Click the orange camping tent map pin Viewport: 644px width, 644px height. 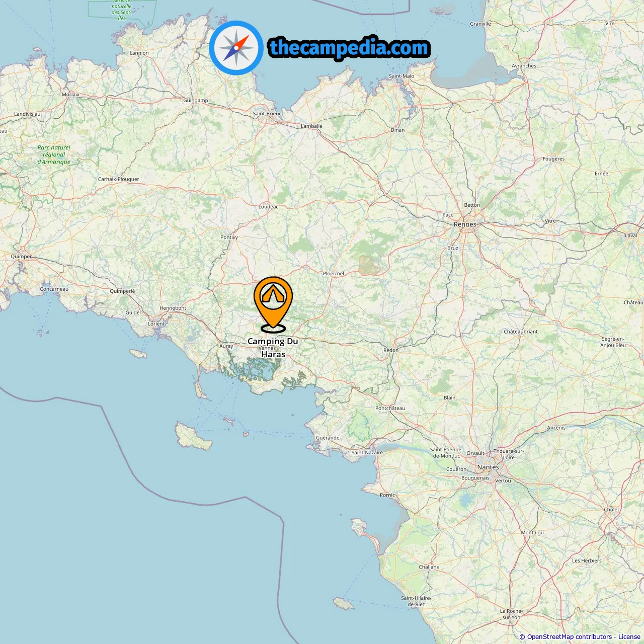point(273,304)
